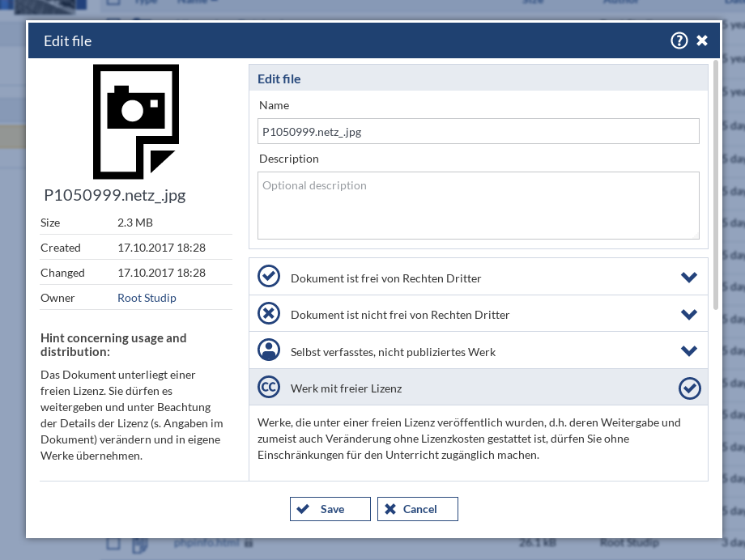Click the large image file icon
The height and width of the screenshot is (560, 745).
tap(135, 121)
